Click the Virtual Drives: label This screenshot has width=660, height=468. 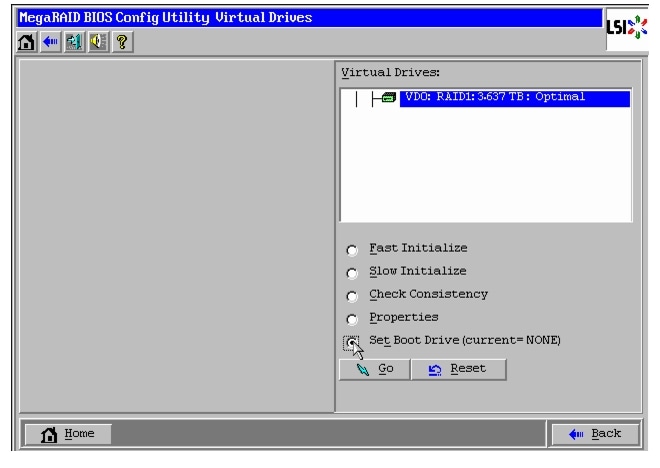(390, 72)
